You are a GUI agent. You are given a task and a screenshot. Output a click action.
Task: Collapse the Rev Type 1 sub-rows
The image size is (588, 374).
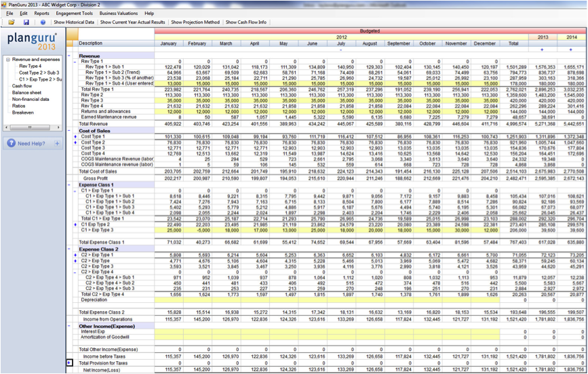tap(75, 62)
